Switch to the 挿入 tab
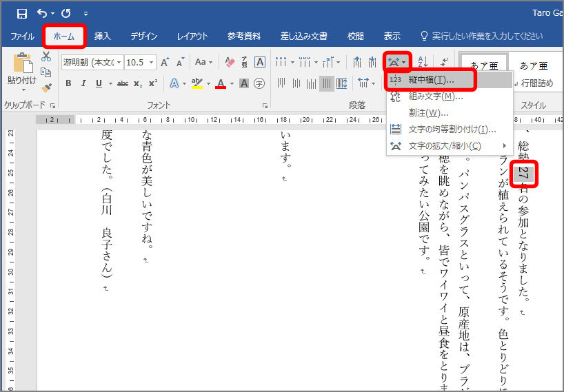564x392 pixels. click(x=103, y=37)
